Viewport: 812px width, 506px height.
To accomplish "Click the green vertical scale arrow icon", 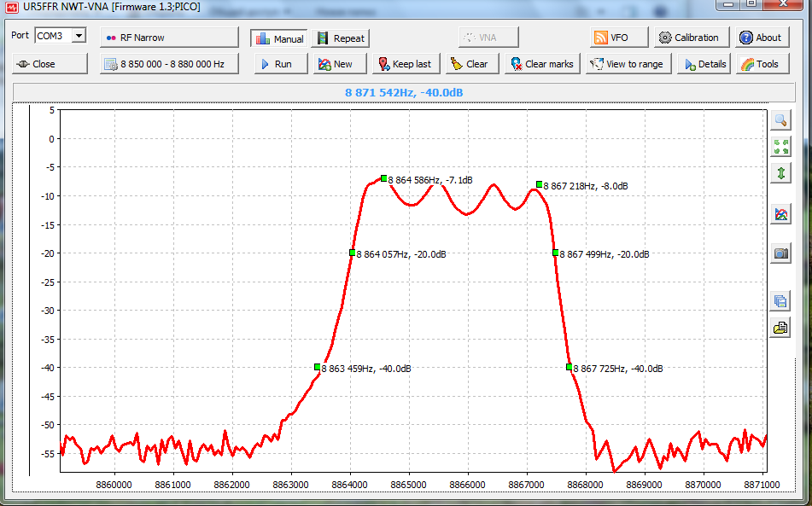I will point(780,173).
